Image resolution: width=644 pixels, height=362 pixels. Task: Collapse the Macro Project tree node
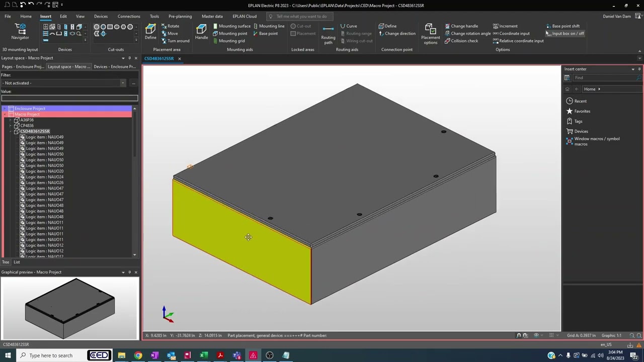(5, 114)
